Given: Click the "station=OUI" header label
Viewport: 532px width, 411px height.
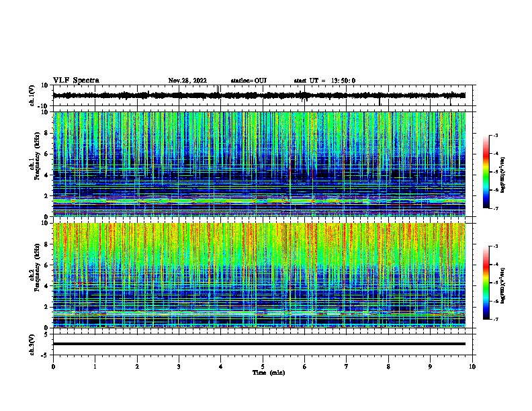Looking at the screenshot, I should pyautogui.click(x=249, y=81).
